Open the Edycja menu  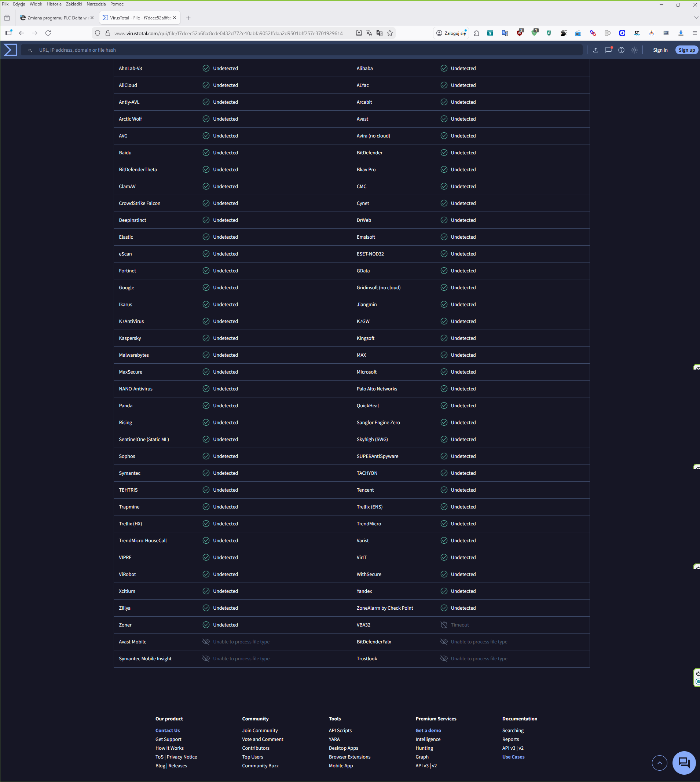click(x=19, y=4)
